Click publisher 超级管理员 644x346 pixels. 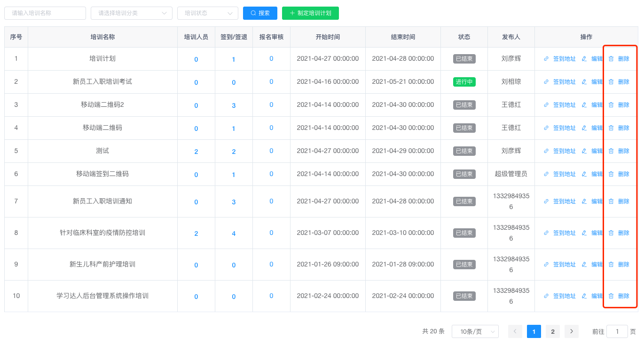click(511, 174)
